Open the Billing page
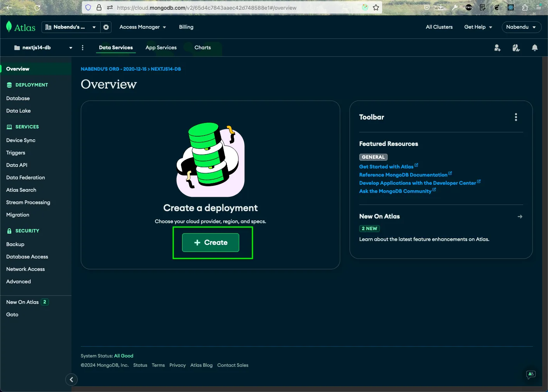 [x=186, y=27]
